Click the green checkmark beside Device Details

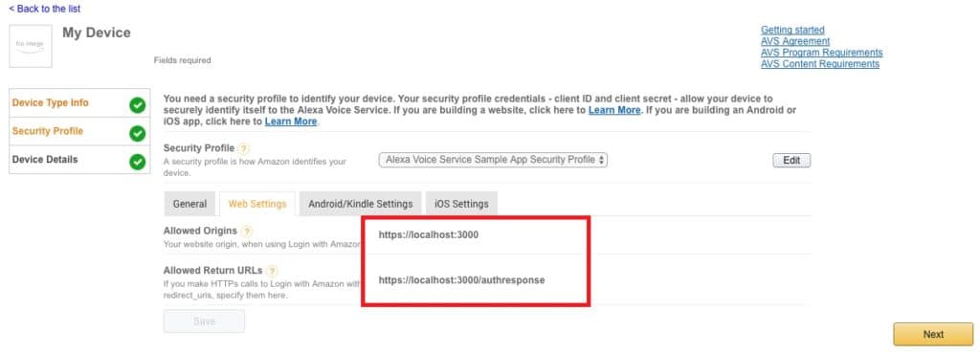coord(138,162)
